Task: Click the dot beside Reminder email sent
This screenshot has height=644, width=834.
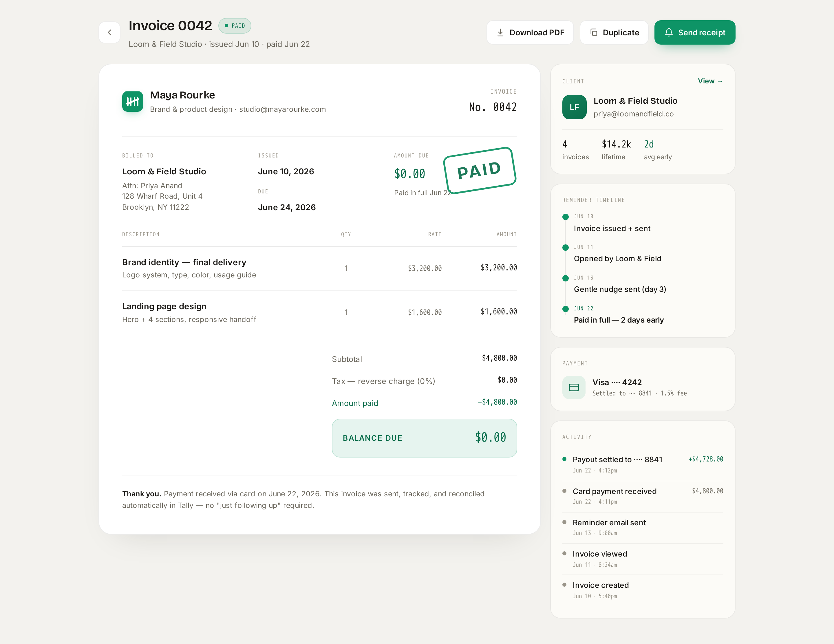Action: [x=564, y=522]
